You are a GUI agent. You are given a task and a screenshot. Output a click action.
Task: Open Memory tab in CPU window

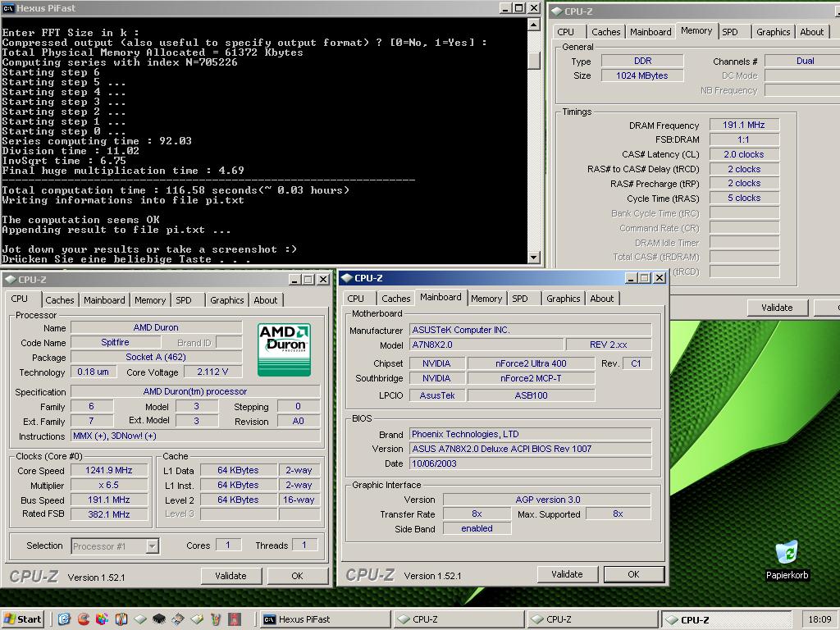150,300
